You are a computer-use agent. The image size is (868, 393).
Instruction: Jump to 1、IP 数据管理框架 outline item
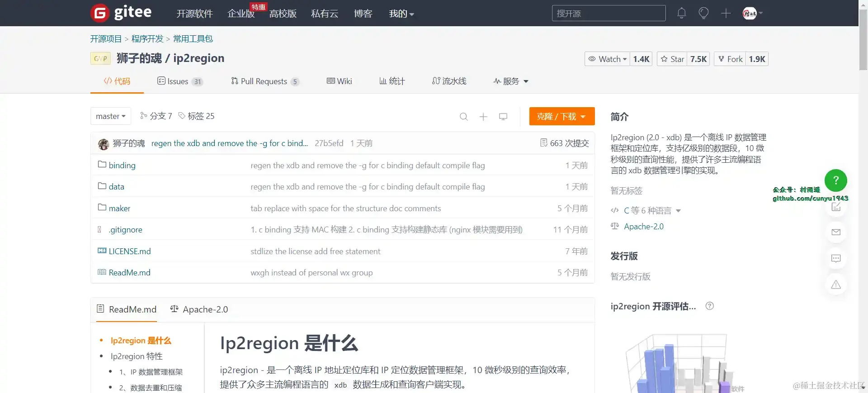click(151, 372)
